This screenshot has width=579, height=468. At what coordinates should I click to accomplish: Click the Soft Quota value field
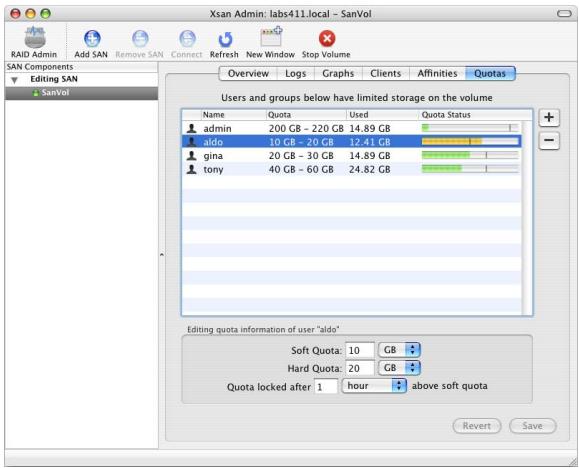click(360, 350)
